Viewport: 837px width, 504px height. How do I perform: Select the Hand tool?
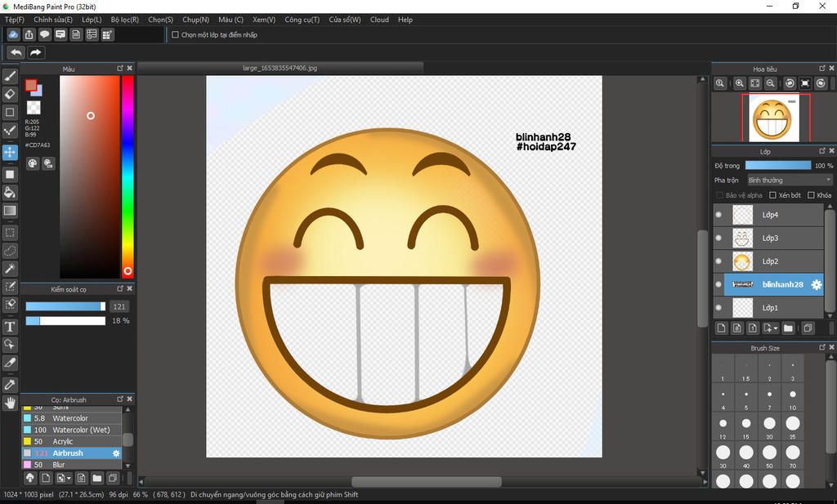pyautogui.click(x=10, y=403)
